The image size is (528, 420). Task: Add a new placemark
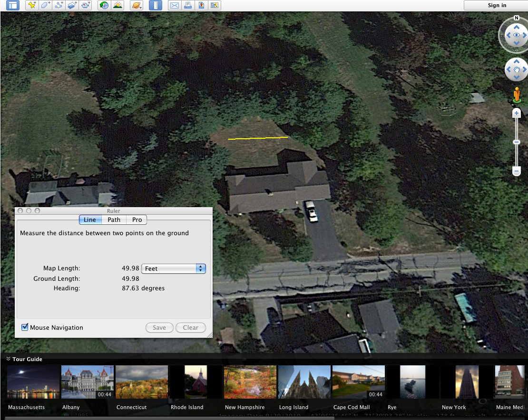coord(32,5)
